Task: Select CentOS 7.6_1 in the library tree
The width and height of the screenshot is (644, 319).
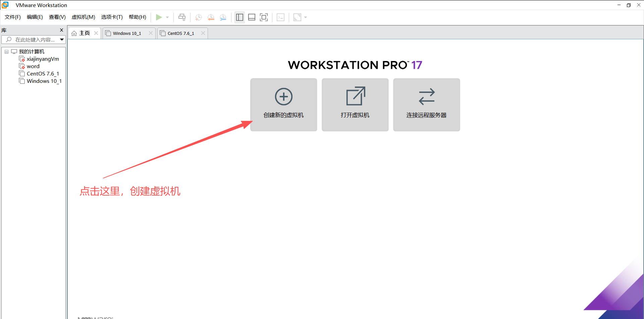Action: [x=43, y=74]
